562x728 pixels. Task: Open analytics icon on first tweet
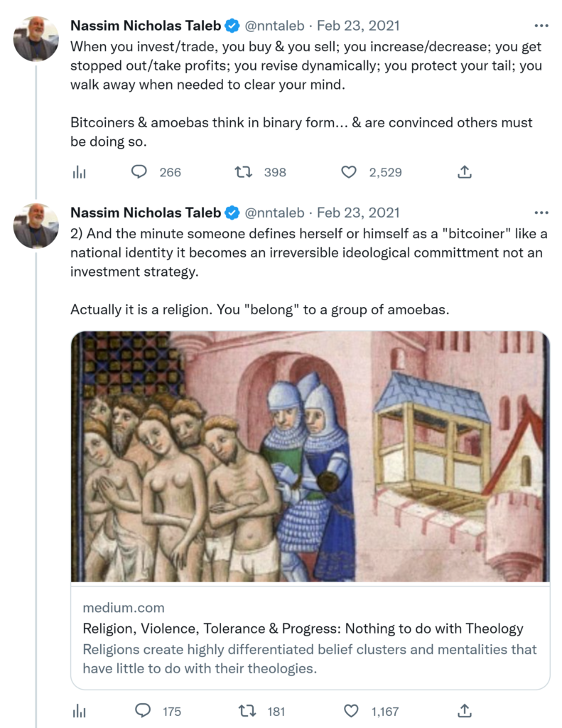(80, 172)
